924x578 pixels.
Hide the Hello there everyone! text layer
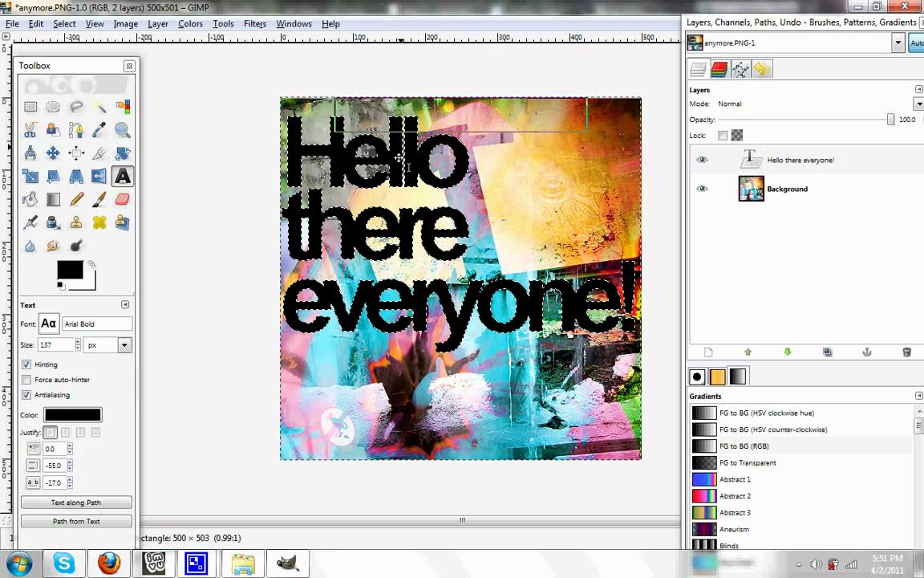click(x=702, y=160)
